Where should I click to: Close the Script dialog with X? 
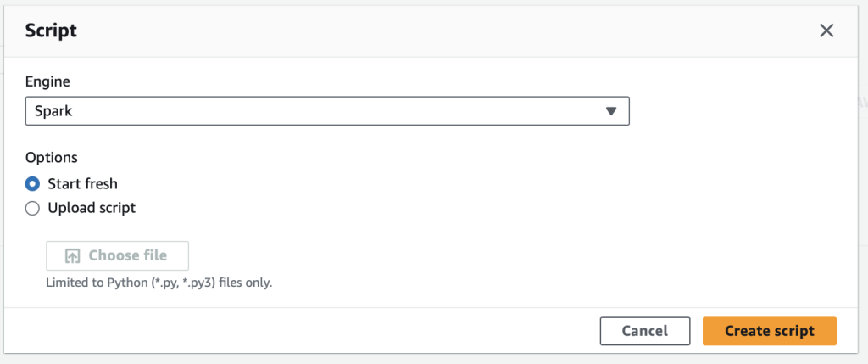[826, 31]
